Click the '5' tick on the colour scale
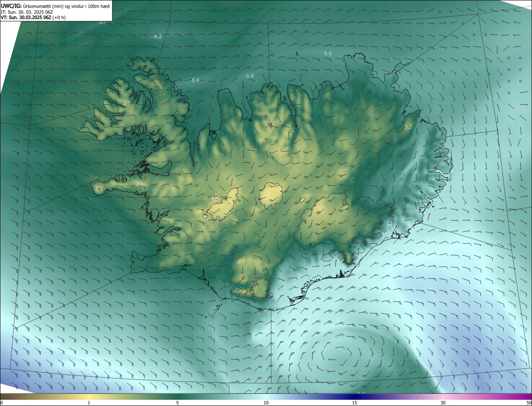532x406 pixels. (177, 403)
